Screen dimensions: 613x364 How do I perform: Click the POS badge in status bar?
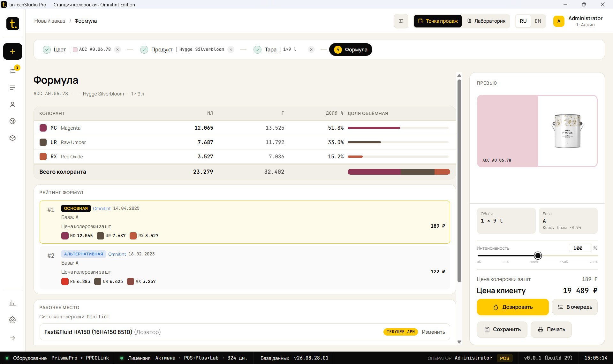(x=504, y=358)
